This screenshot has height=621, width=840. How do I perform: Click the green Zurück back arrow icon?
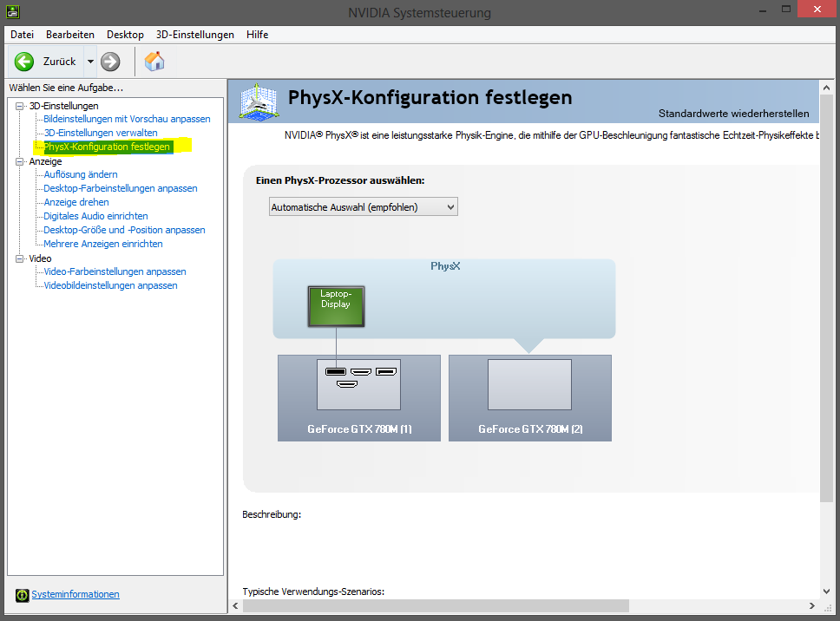(24, 62)
